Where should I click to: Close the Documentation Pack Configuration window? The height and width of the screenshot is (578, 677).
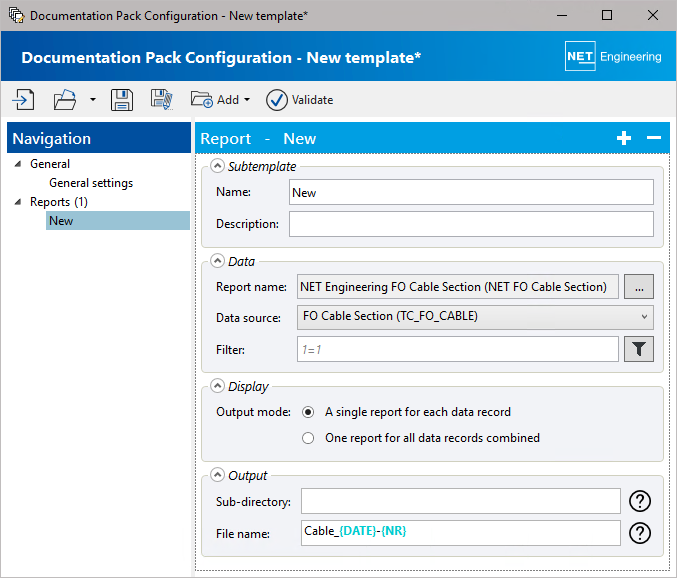pos(653,16)
